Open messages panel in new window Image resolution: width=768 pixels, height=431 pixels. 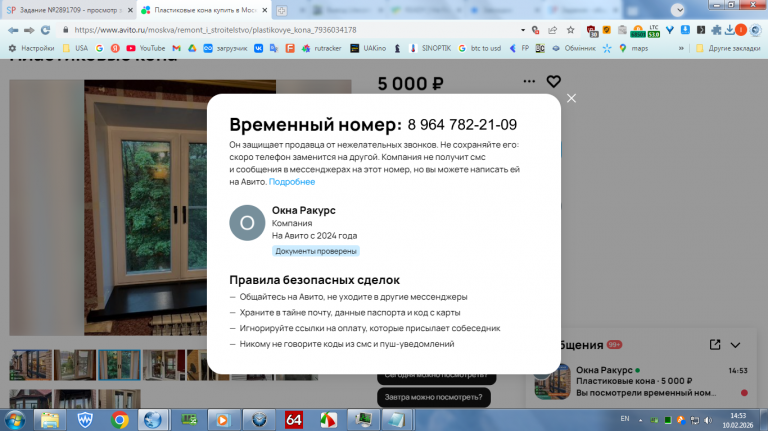pos(715,345)
